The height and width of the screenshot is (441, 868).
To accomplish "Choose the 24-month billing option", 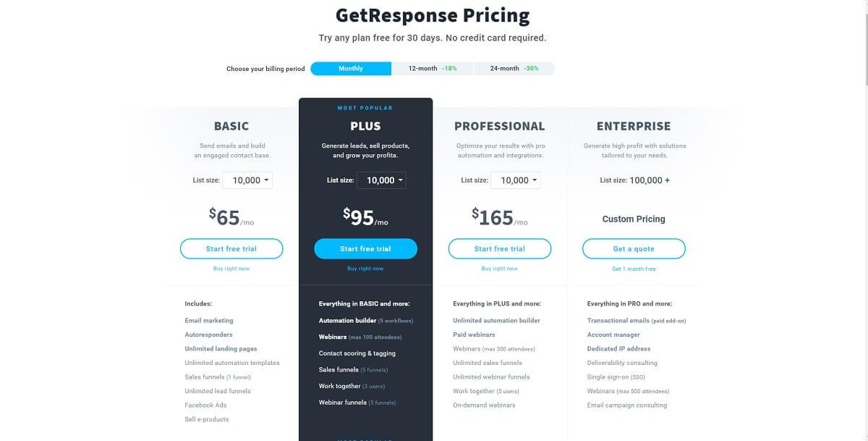I will (514, 69).
